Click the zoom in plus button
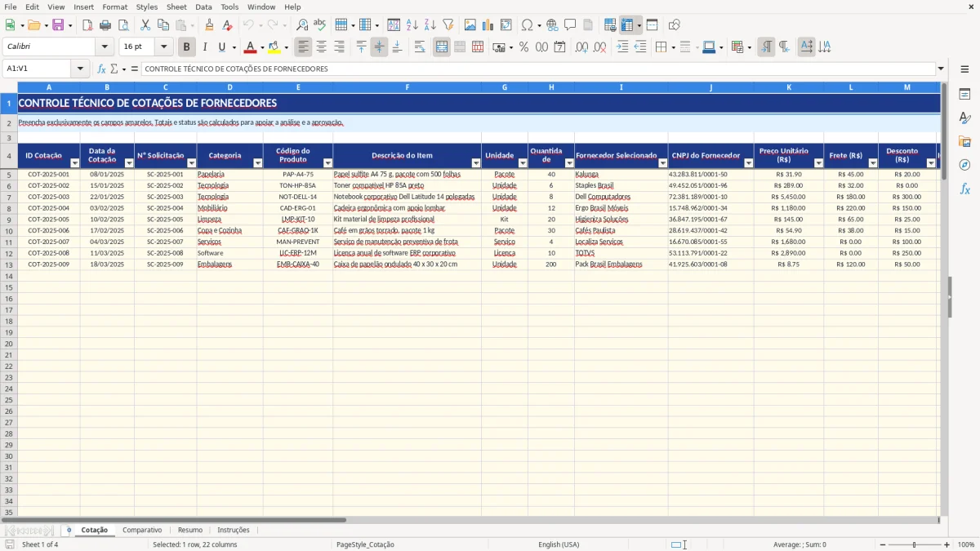The image size is (980, 551). pyautogui.click(x=947, y=544)
